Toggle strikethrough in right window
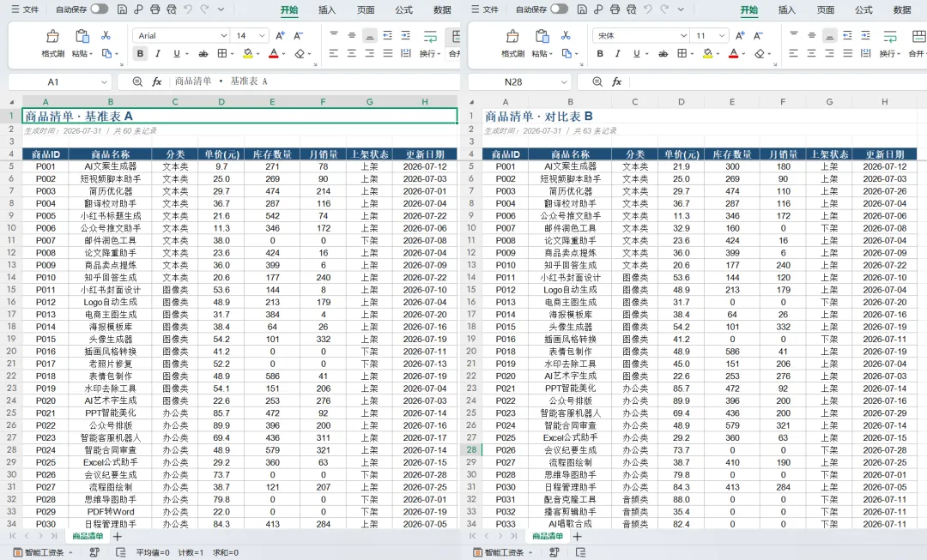This screenshot has height=560, width=927. pyautogui.click(x=663, y=54)
